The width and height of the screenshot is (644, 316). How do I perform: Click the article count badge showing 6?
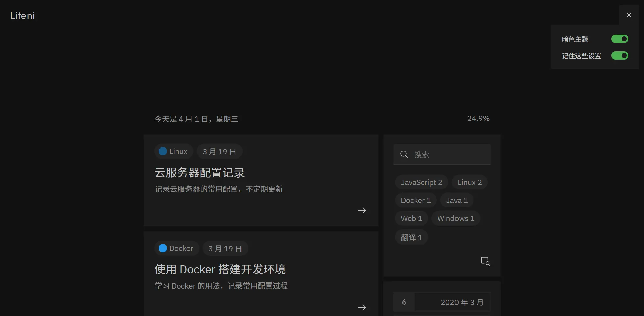click(404, 302)
